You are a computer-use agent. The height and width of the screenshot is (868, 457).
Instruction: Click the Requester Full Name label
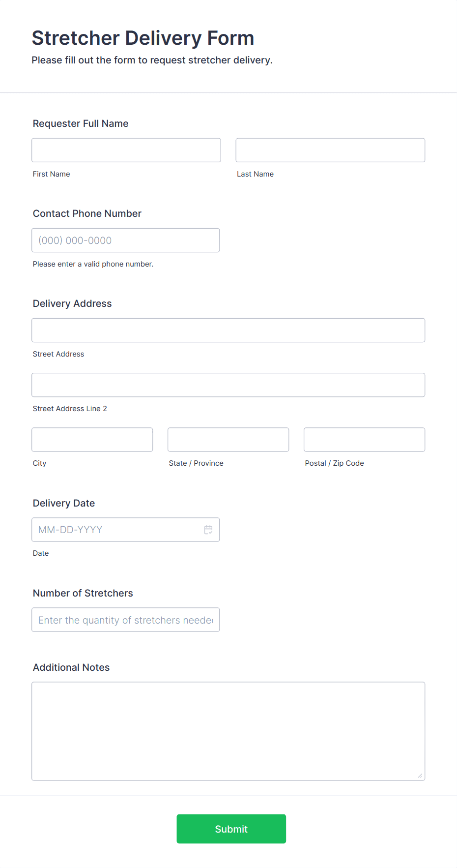[81, 123]
